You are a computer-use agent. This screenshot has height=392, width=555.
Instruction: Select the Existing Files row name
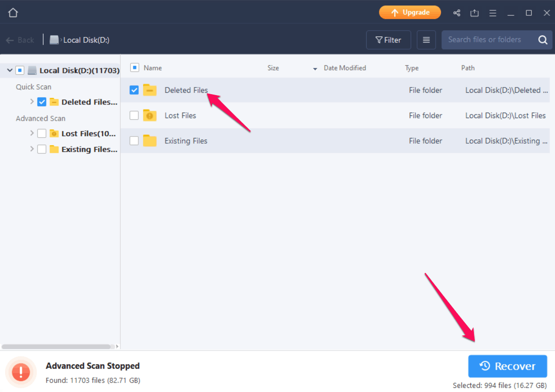click(186, 141)
